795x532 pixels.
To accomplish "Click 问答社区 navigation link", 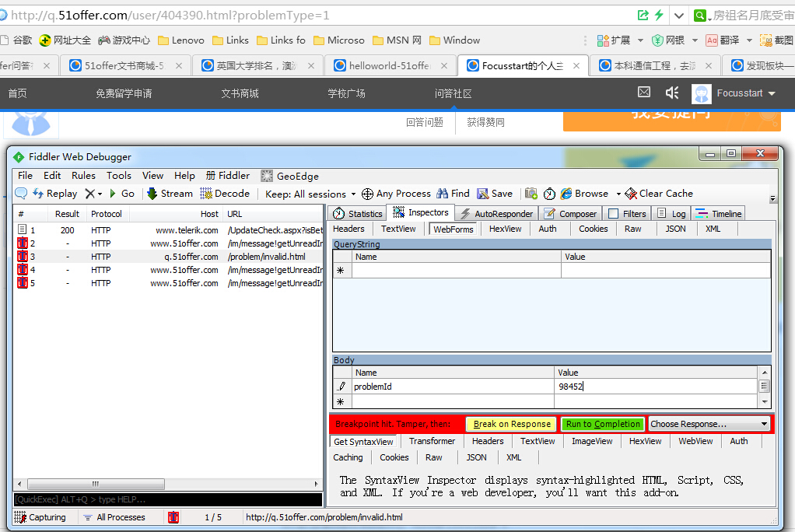I will click(x=453, y=93).
